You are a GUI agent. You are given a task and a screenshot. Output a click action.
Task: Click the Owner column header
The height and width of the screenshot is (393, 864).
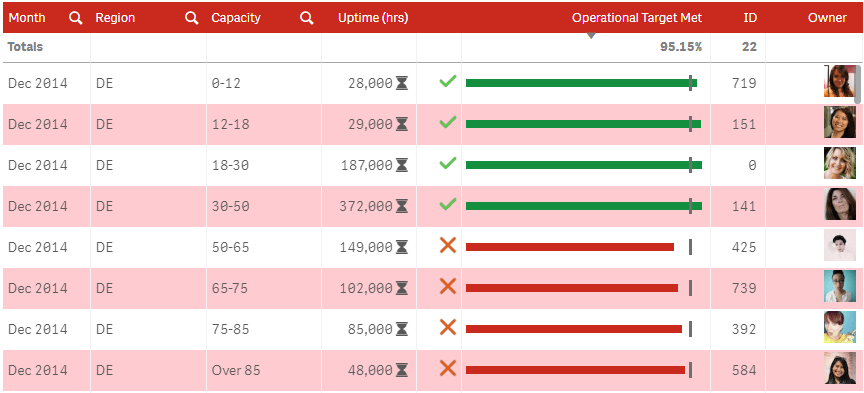pos(827,18)
